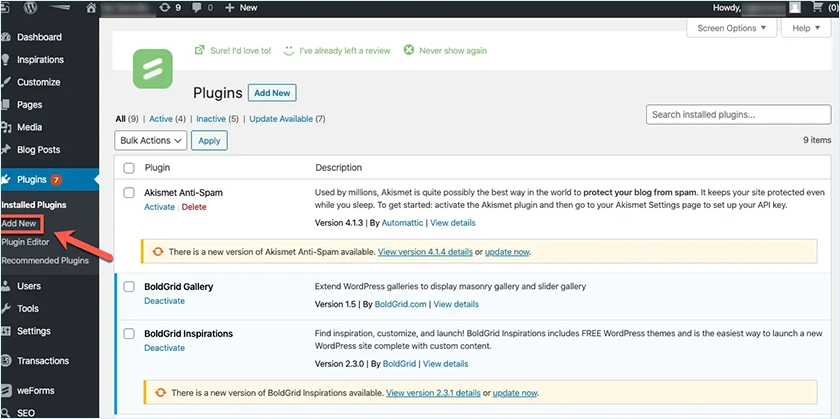Open the Users sidebar icon
This screenshot has width=840, height=419.
pyautogui.click(x=8, y=286)
